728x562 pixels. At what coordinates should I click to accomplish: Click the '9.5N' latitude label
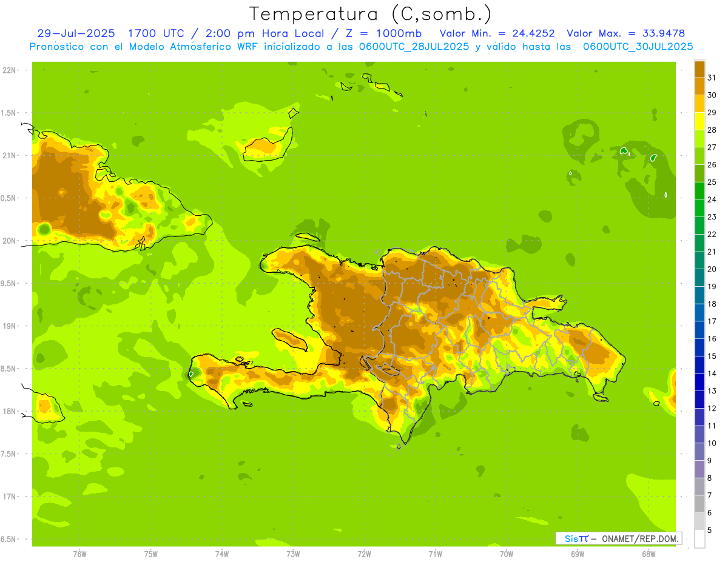[x=8, y=283]
